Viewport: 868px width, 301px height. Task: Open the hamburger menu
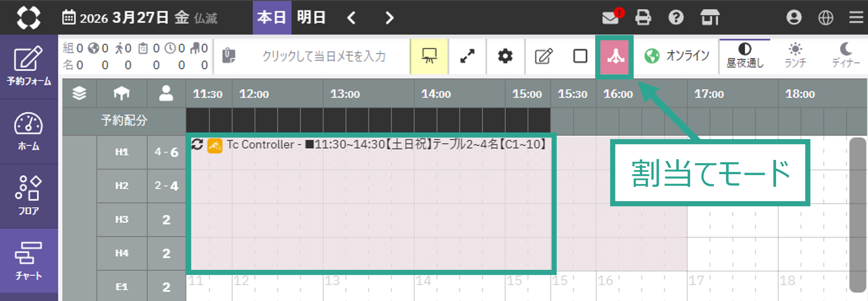856,17
